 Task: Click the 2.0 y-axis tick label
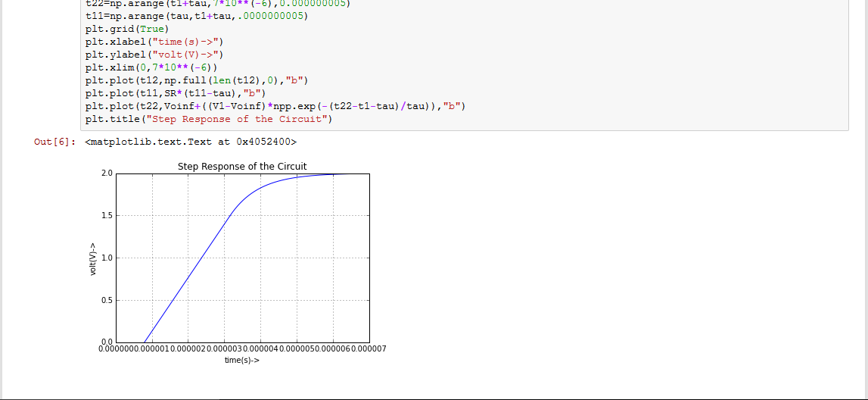[x=107, y=174]
